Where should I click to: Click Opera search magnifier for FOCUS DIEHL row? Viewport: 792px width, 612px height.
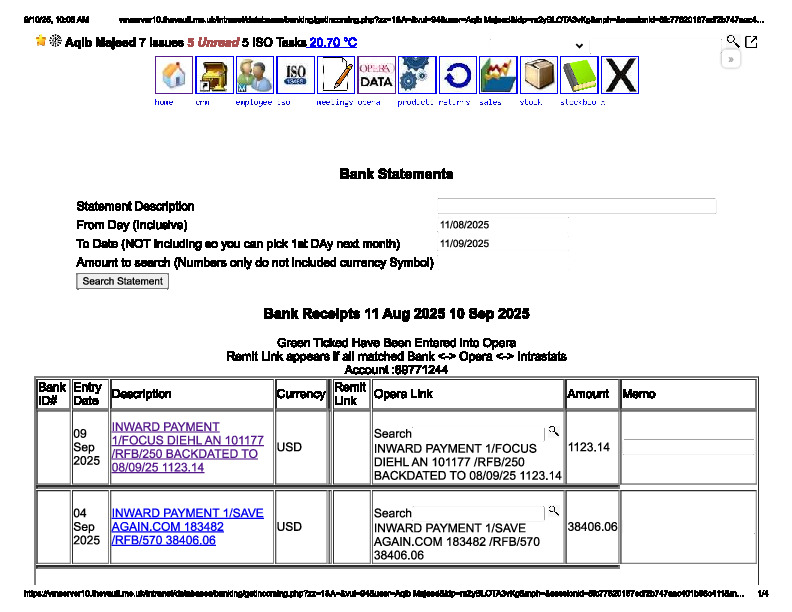(552, 432)
